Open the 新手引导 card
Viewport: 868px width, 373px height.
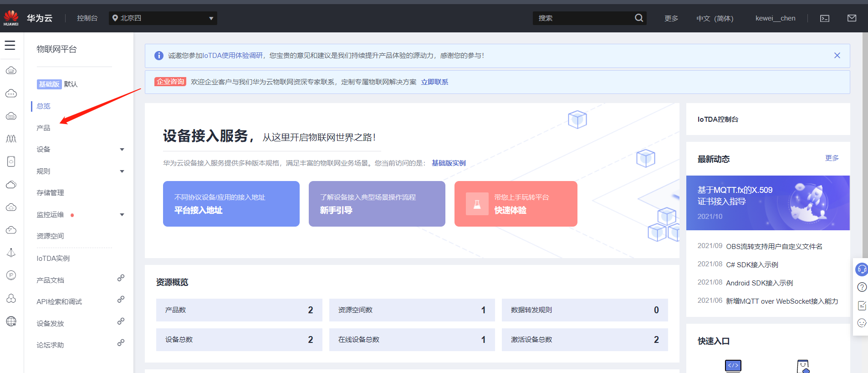(377, 204)
